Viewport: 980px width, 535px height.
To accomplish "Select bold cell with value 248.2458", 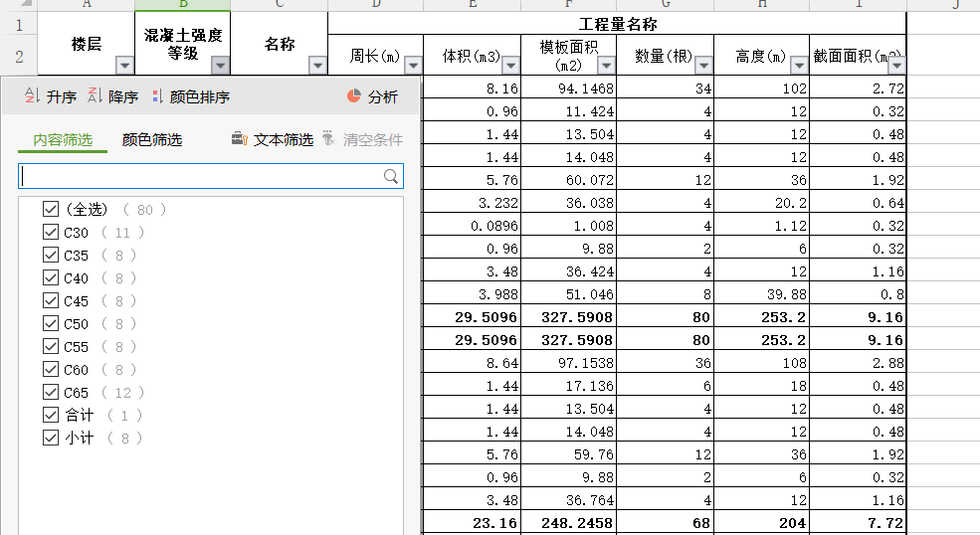I will (x=569, y=523).
